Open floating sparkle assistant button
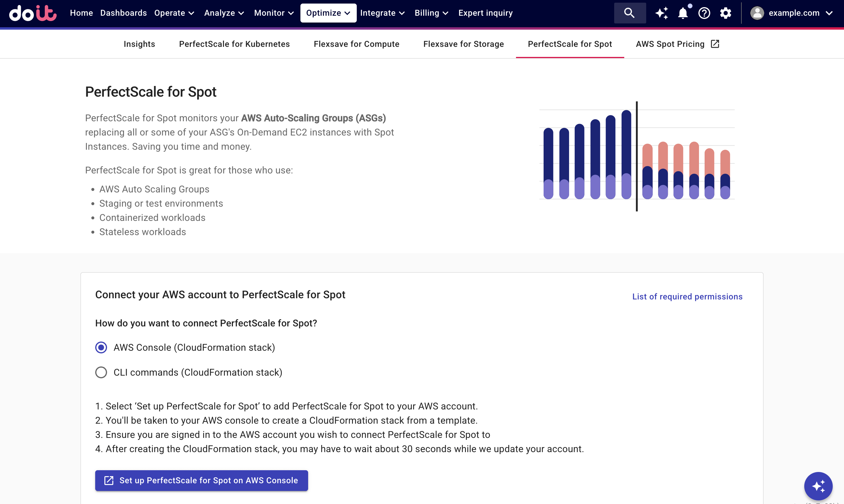The height and width of the screenshot is (504, 844). pyautogui.click(x=818, y=486)
